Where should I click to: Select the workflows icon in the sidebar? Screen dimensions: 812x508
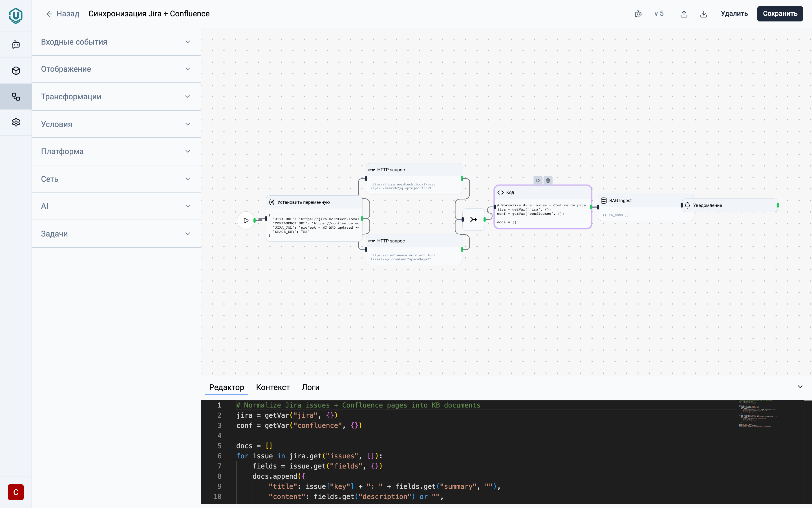pyautogui.click(x=16, y=97)
